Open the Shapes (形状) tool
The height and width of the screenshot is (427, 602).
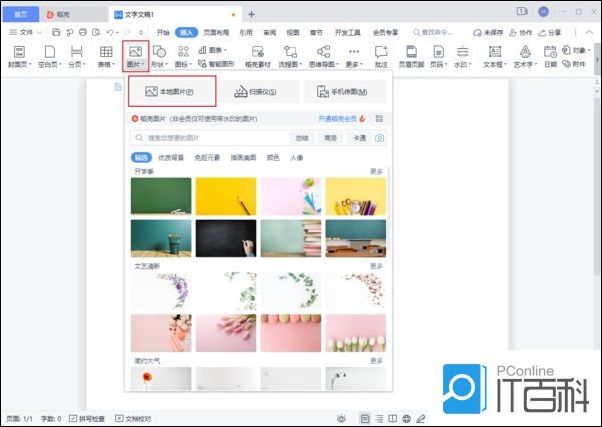tap(159, 57)
